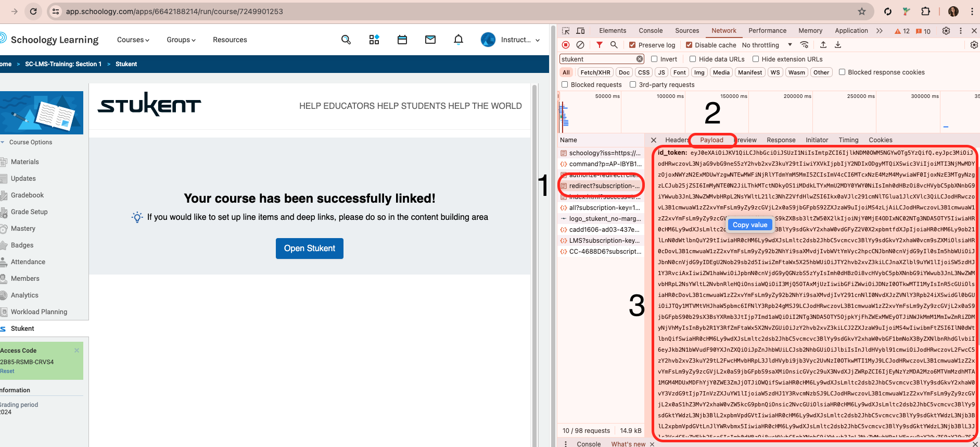Click the Open Stukent button
Image resolution: width=980 pixels, height=447 pixels.
point(310,249)
